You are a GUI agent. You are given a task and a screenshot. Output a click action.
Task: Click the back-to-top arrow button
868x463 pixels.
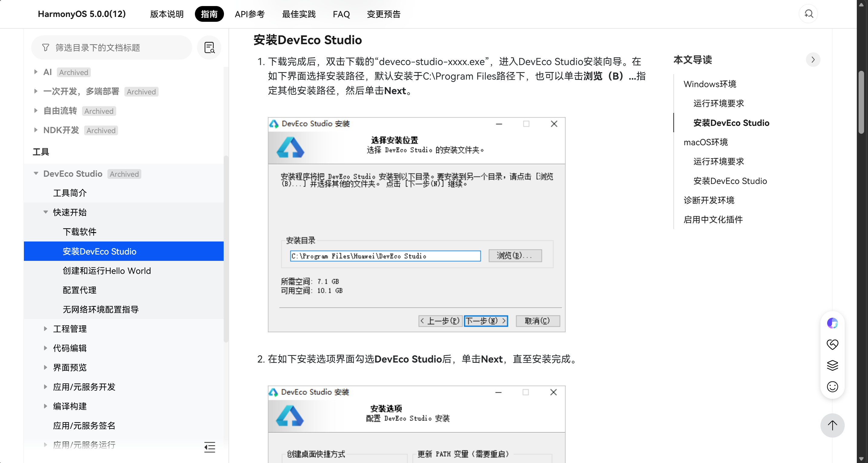tap(832, 425)
